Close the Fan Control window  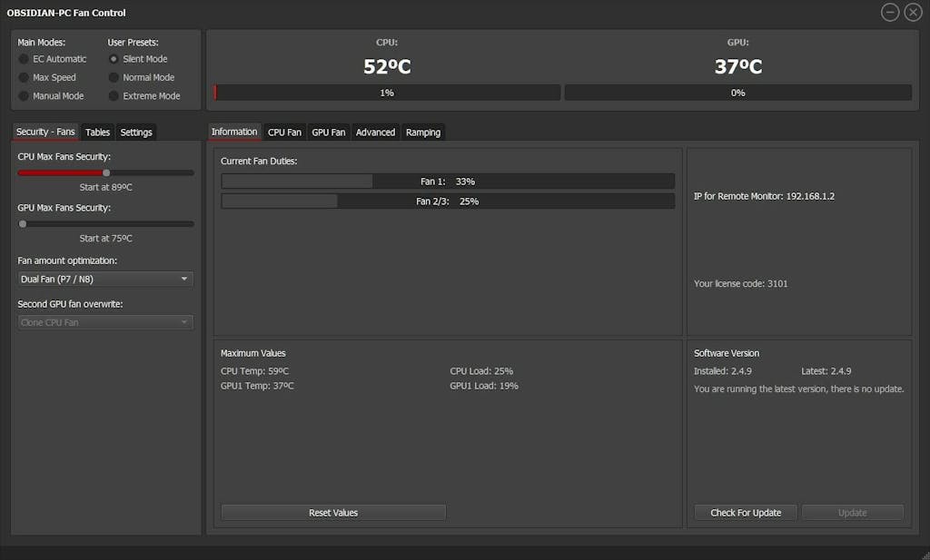coord(913,12)
